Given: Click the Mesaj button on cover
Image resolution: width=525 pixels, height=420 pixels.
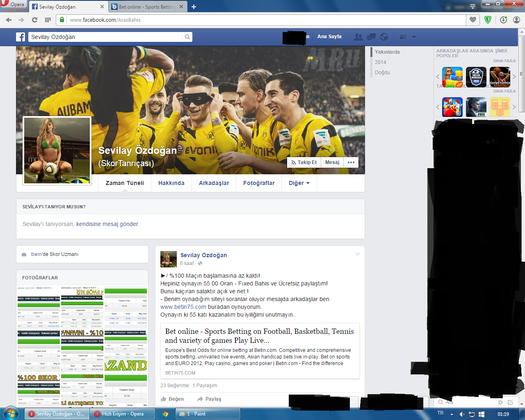Looking at the screenshot, I should tap(332, 162).
